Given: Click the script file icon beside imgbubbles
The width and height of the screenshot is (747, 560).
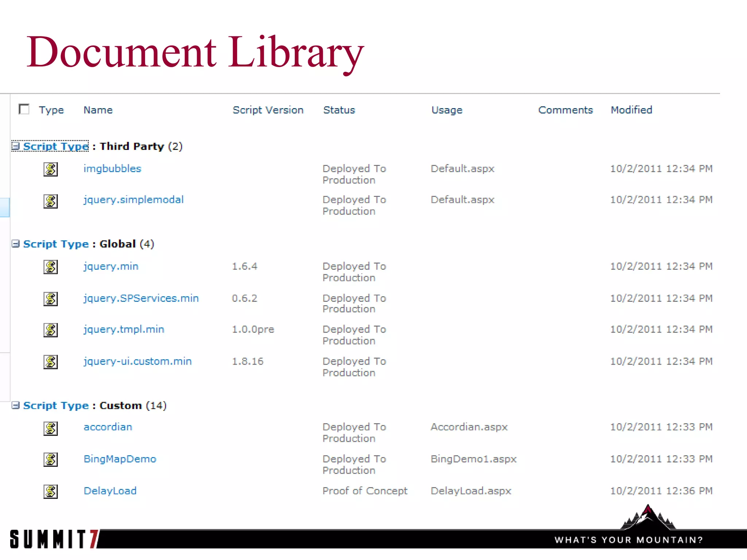Looking at the screenshot, I should (51, 169).
